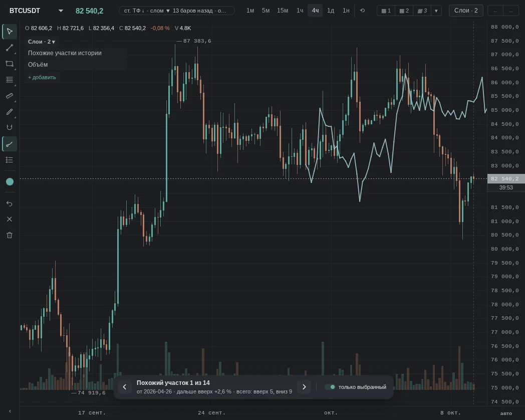
Task: Undo last action in left toolbar
Action: pos(10,203)
